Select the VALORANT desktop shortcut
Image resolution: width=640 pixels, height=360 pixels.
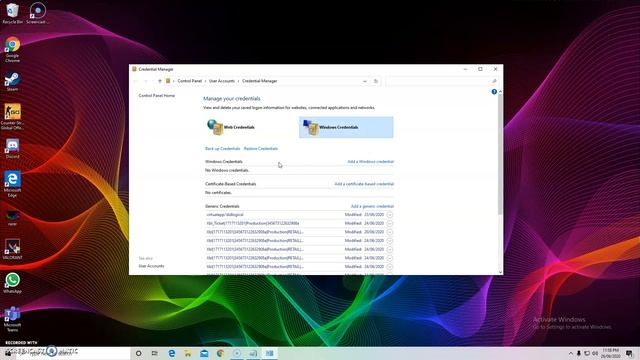pos(12,249)
